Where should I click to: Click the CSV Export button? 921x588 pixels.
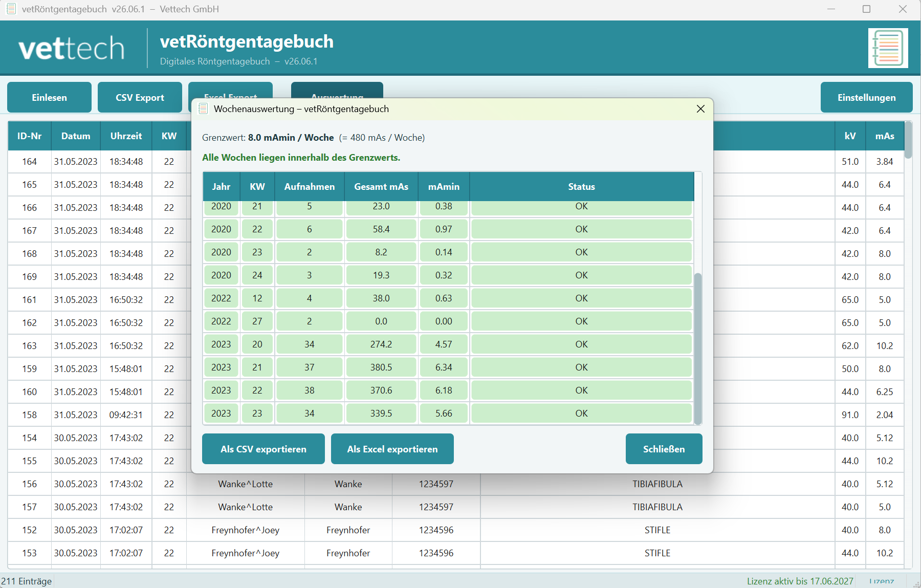pyautogui.click(x=140, y=97)
